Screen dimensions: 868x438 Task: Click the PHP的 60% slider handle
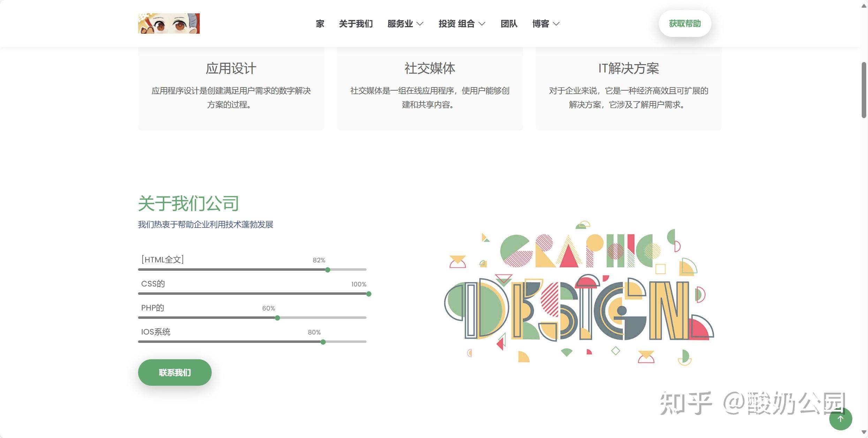click(277, 318)
